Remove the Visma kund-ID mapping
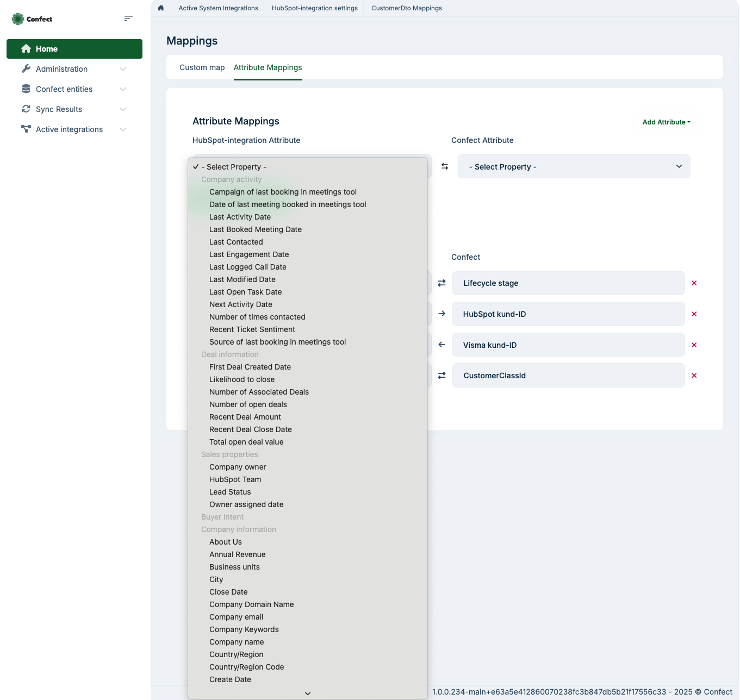The height and width of the screenshot is (700, 740). coord(694,345)
